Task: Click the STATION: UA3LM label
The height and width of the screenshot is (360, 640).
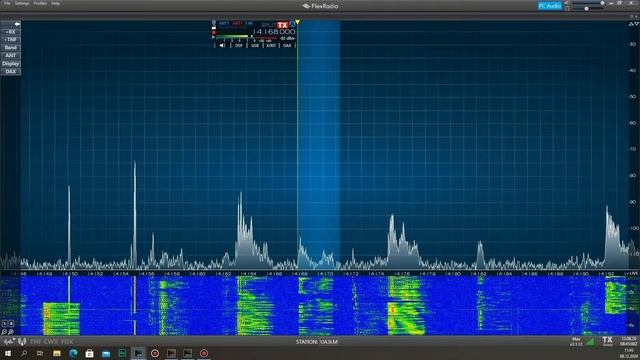Action: (x=317, y=342)
